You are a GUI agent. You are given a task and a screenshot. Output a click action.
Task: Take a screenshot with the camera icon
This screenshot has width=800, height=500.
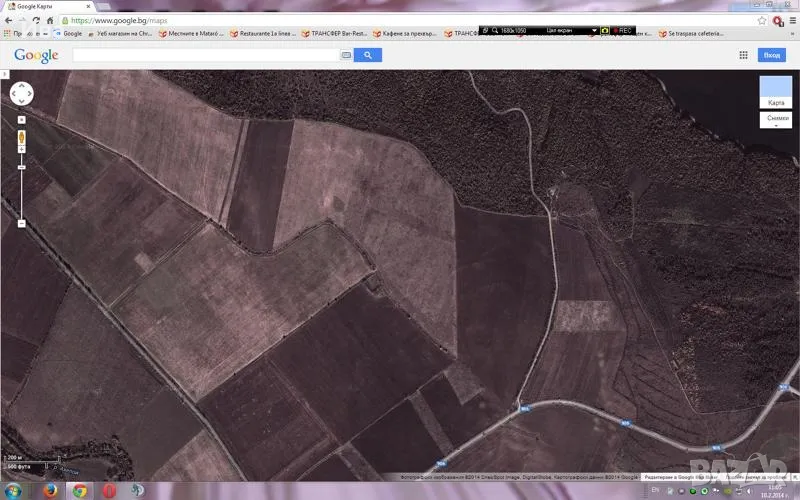(x=605, y=30)
